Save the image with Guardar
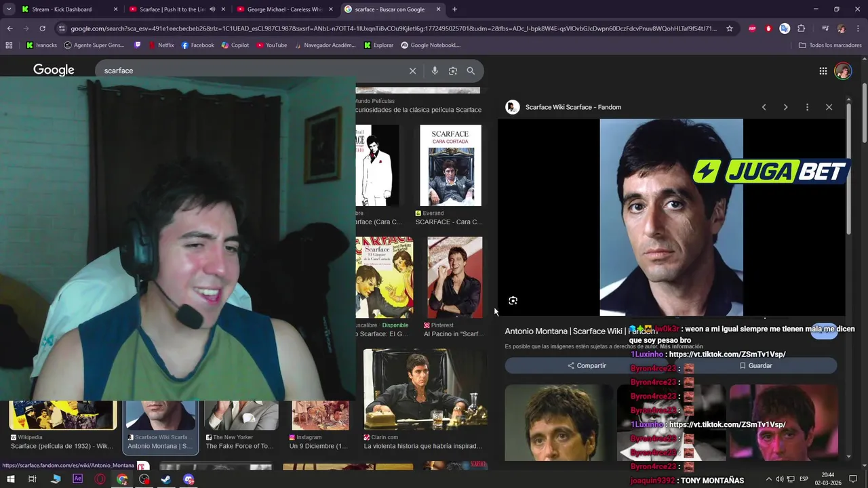Screen dimensions: 868x488 pyautogui.click(x=755, y=365)
